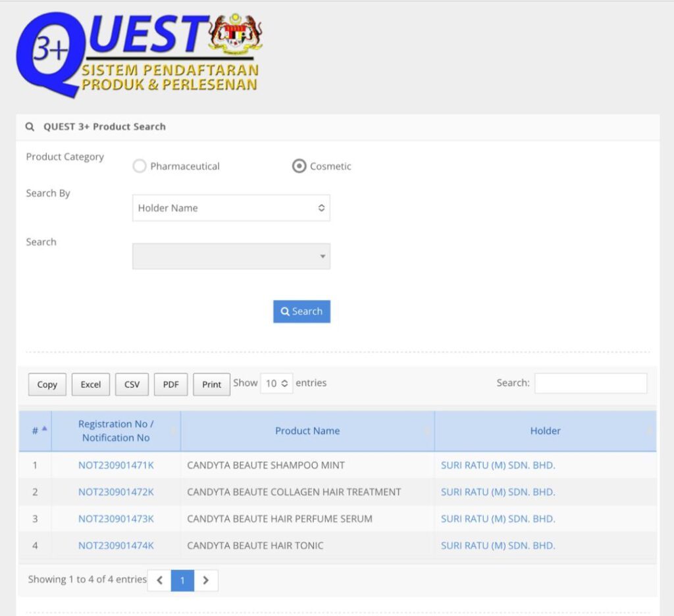Print the table with Print button

coord(211,384)
